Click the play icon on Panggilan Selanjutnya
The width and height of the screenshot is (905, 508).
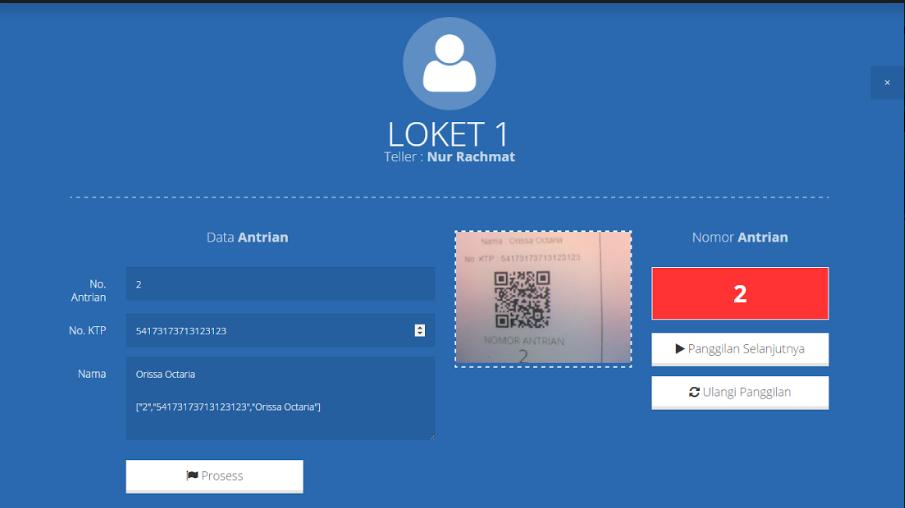pos(680,349)
